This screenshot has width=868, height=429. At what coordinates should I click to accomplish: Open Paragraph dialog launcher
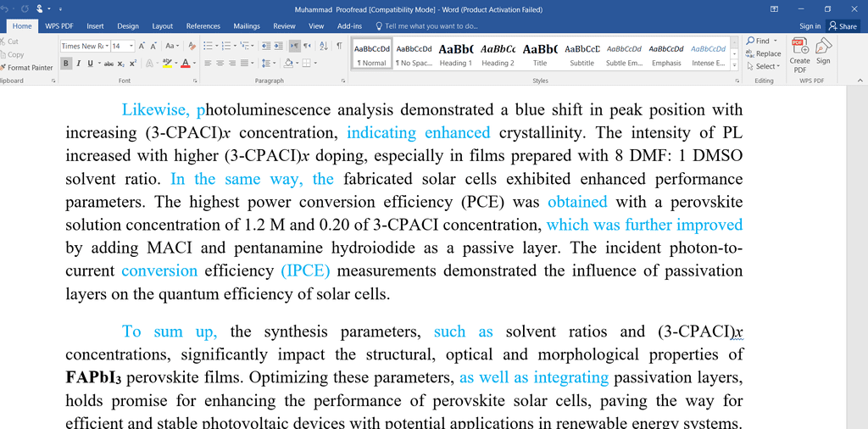pos(343,81)
